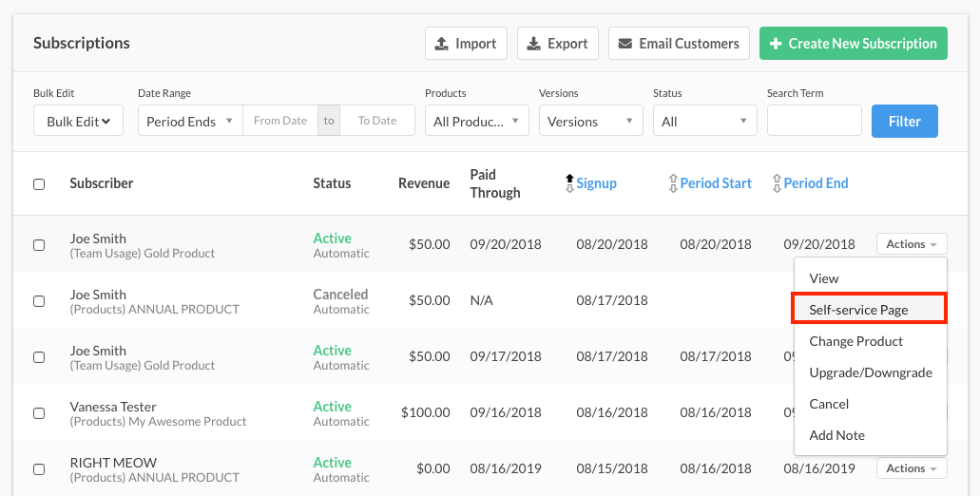Select Self-service Page menu item
The image size is (980, 496).
click(x=871, y=310)
